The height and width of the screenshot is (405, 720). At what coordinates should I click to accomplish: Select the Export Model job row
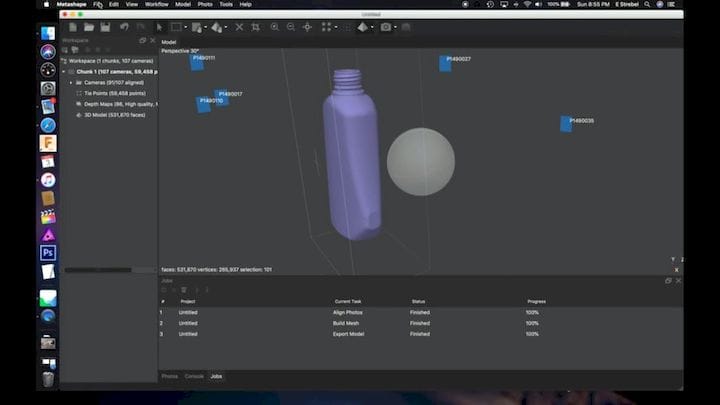point(347,334)
